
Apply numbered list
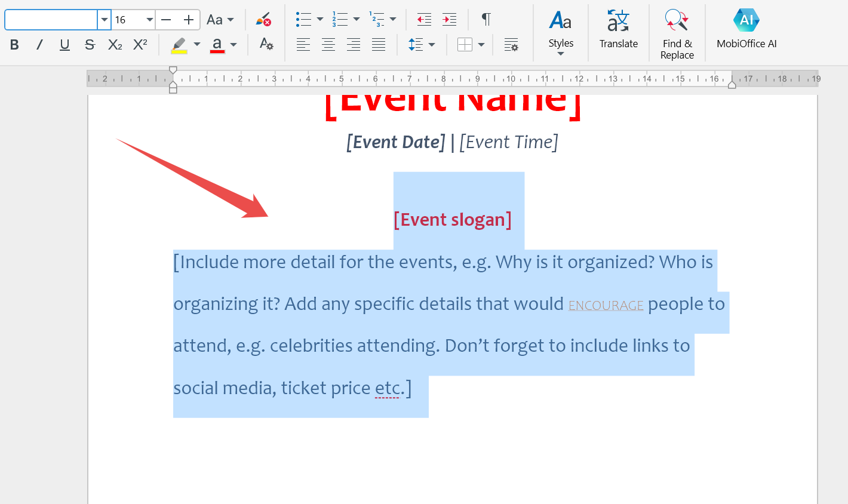pos(340,20)
